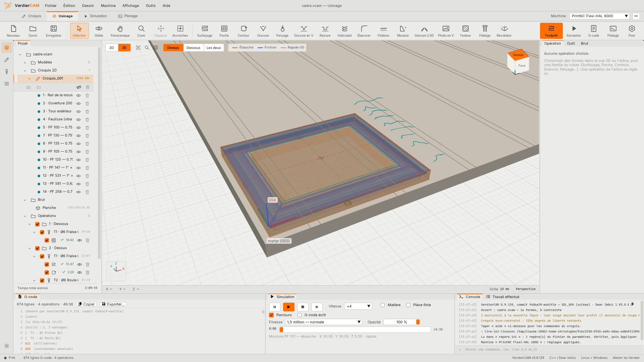Image resolution: width=644 pixels, height=362 pixels.
Task: Click the Copier G-code button
Action: (x=87, y=304)
